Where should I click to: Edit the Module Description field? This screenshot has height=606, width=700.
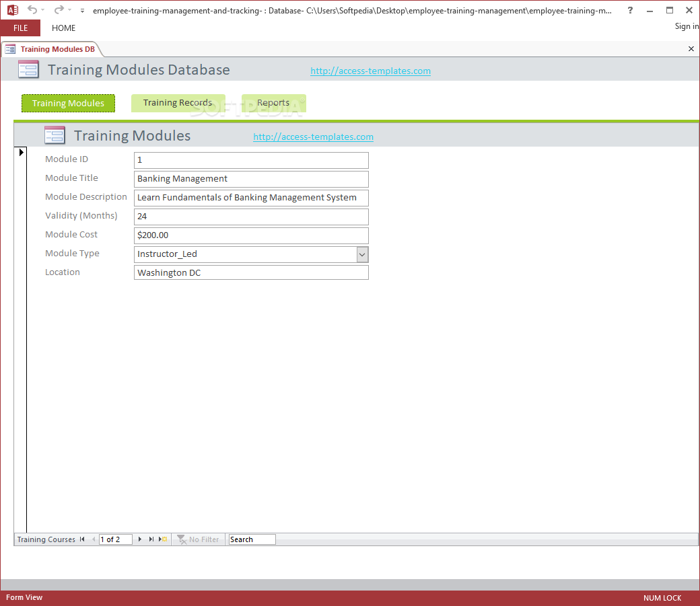(x=251, y=198)
